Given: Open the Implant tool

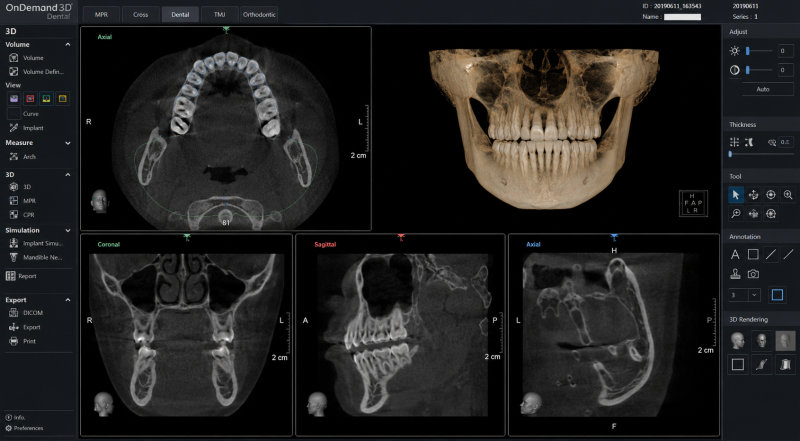Looking at the screenshot, I should (27, 128).
